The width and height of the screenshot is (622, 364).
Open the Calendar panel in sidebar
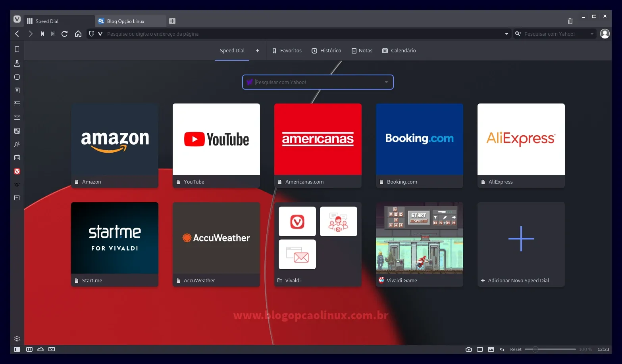tap(17, 158)
